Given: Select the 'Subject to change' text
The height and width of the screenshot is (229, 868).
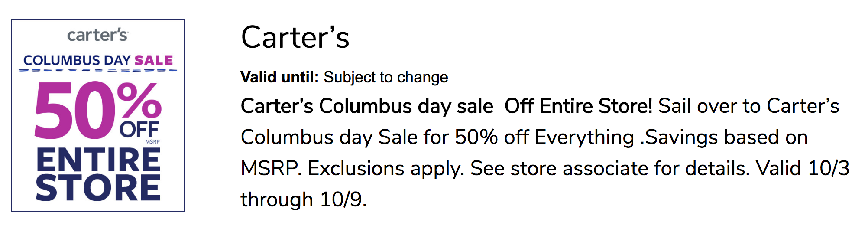Looking at the screenshot, I should pos(385,77).
